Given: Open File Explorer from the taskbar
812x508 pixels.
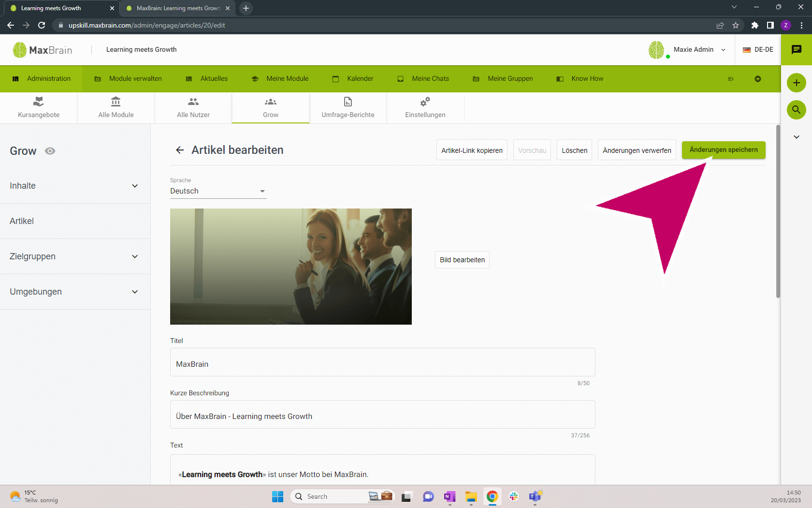Looking at the screenshot, I should 471,496.
